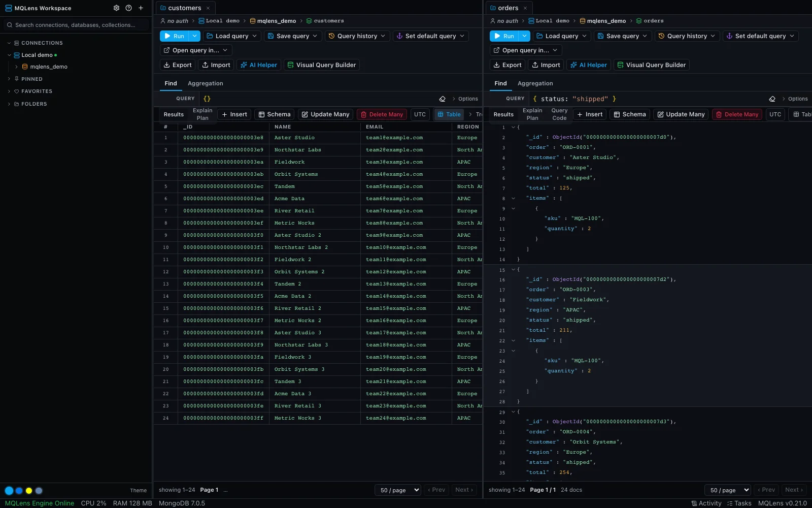
Task: Pick the gray-blue theme color dot
Action: 39,491
